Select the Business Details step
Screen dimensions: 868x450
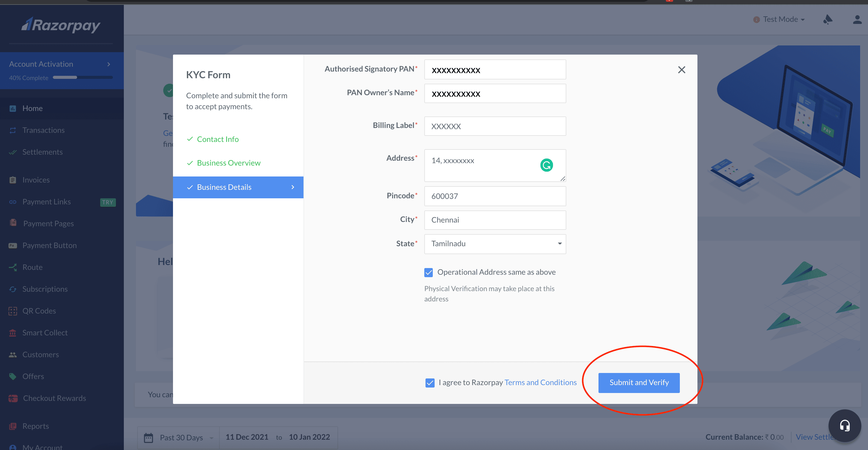tap(238, 187)
